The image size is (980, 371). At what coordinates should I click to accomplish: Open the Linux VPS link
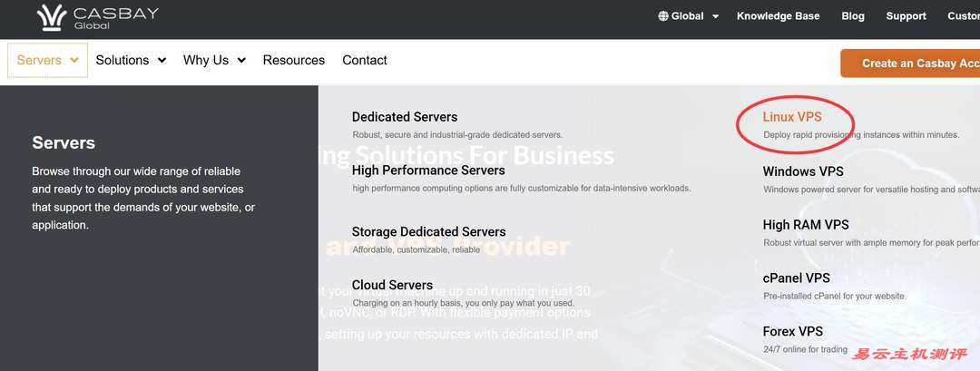pyautogui.click(x=792, y=117)
